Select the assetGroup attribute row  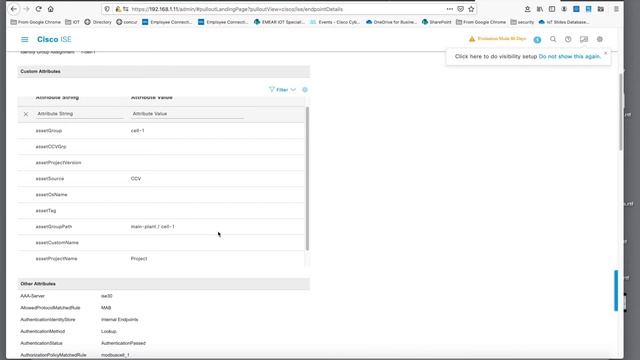pyautogui.click(x=161, y=131)
